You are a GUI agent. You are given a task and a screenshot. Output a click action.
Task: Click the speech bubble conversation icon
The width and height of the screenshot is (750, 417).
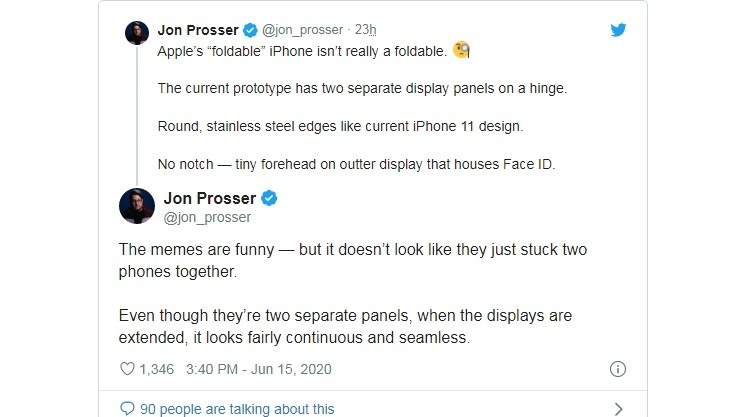[127, 408]
